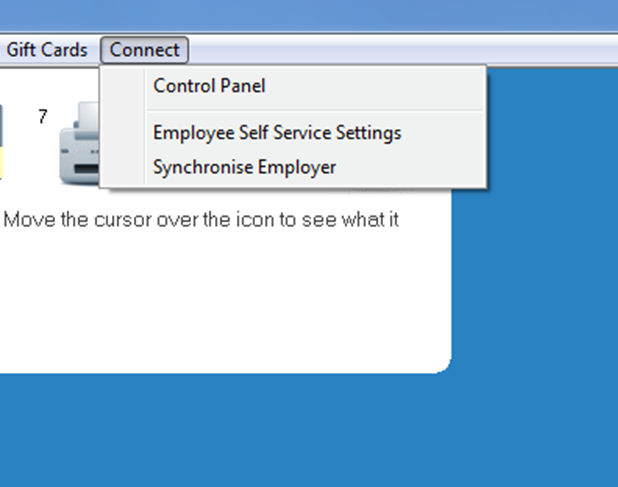Click the window title bar
Viewport: 618px width, 487px height.
[x=309, y=16]
